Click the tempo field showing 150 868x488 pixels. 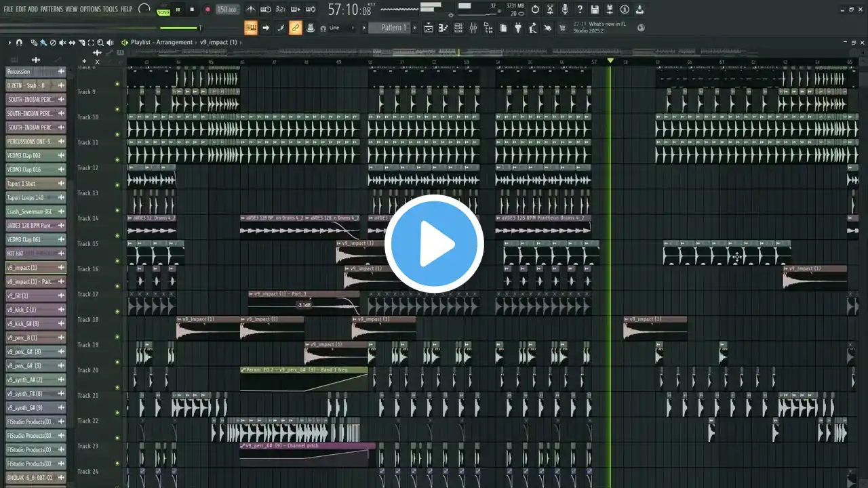tap(227, 9)
